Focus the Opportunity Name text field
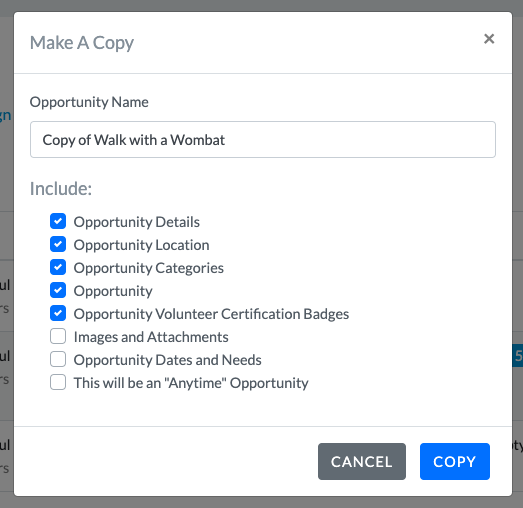Screen dimensions: 523x508 (263, 139)
